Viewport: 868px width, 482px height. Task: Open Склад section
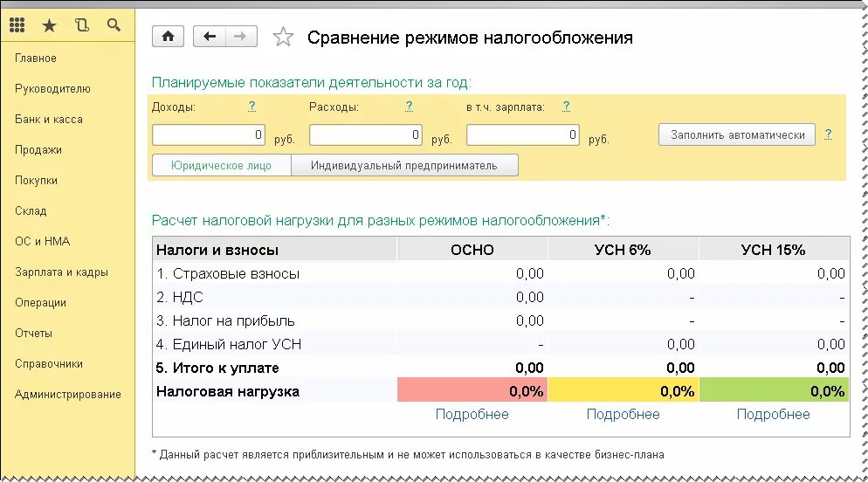point(31,210)
